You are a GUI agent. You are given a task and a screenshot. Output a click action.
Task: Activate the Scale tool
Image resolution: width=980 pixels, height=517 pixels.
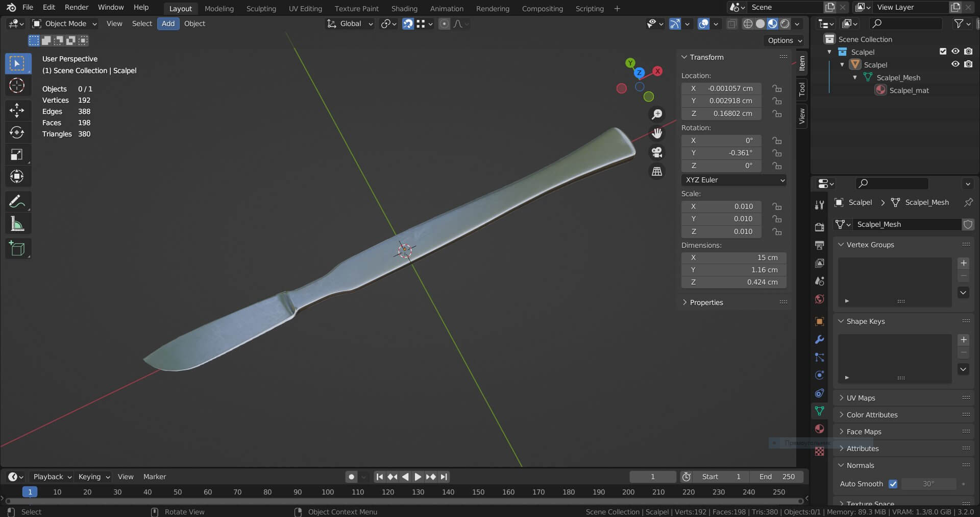(x=17, y=154)
